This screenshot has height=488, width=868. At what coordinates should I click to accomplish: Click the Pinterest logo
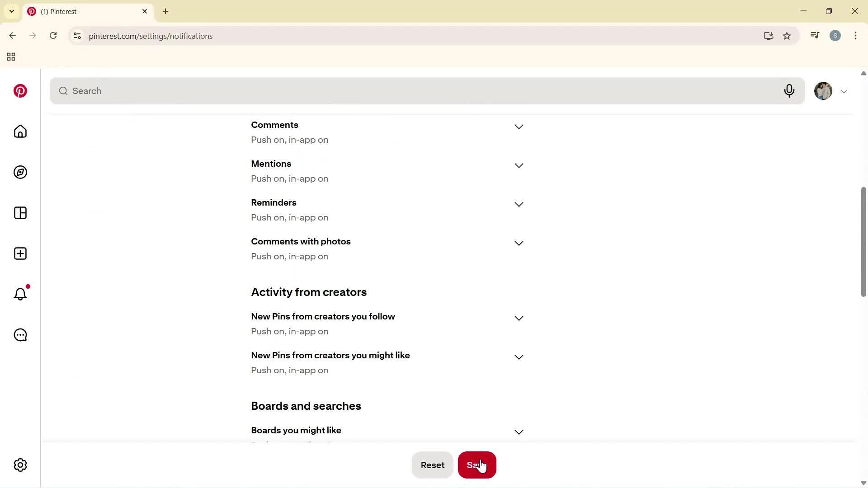pyautogui.click(x=20, y=91)
